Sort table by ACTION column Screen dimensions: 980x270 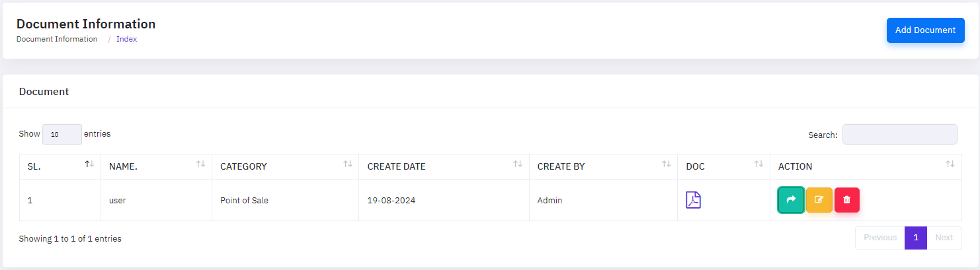click(x=950, y=164)
